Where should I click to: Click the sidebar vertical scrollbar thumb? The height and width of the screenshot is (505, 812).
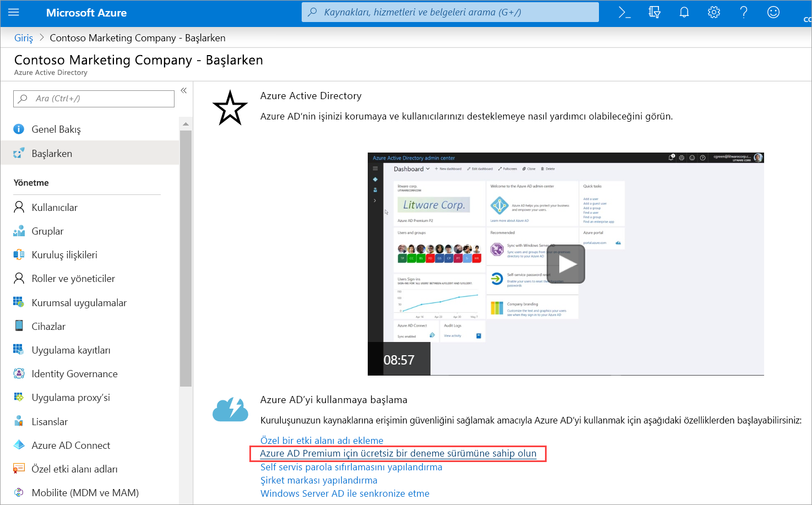point(186,258)
